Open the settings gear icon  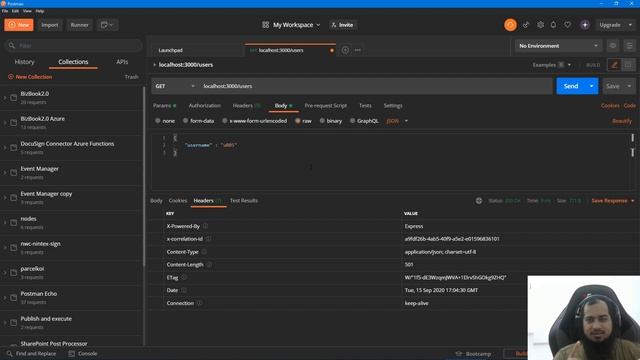tap(540, 25)
